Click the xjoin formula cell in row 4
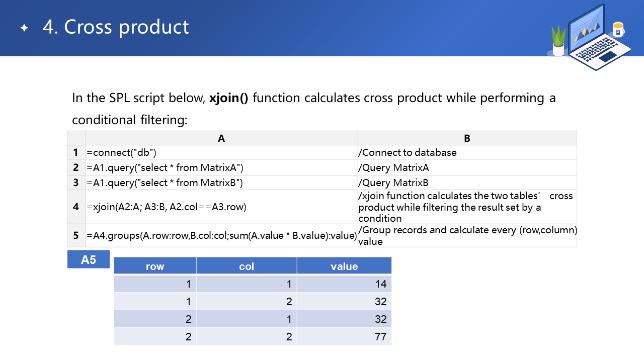 point(221,207)
